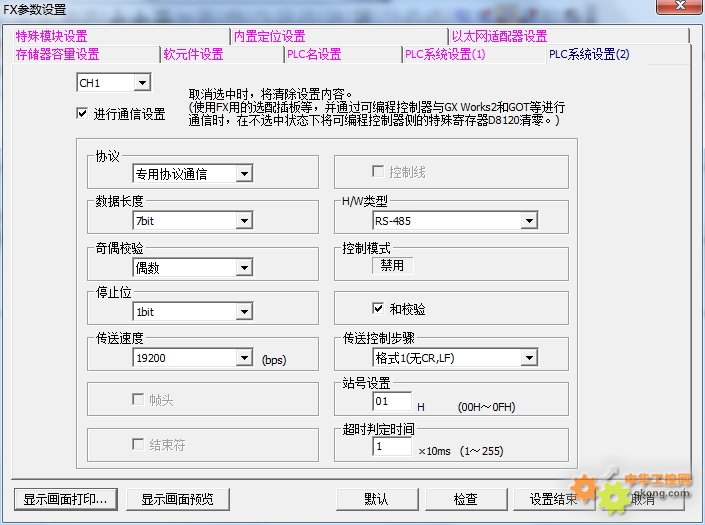Click the 设置结束 button
Viewport: 705px width, 525px height.
pos(554,499)
